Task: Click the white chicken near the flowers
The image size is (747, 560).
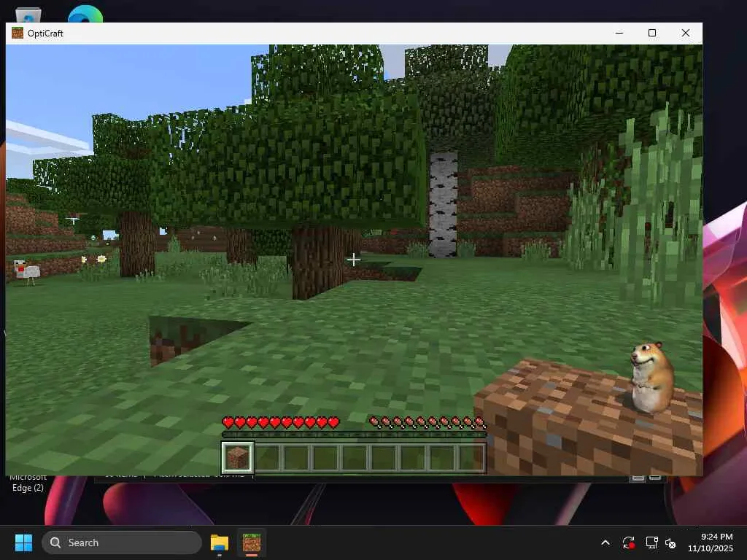Action: click(x=26, y=271)
